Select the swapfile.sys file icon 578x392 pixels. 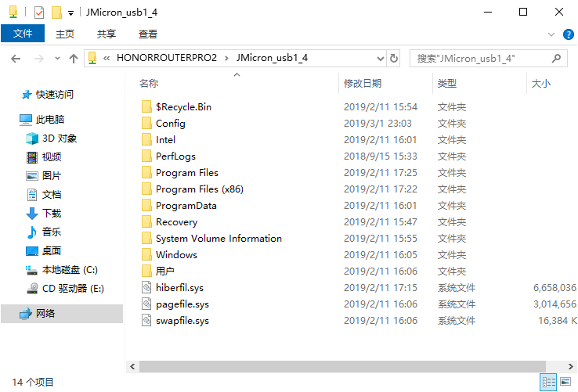click(x=146, y=321)
